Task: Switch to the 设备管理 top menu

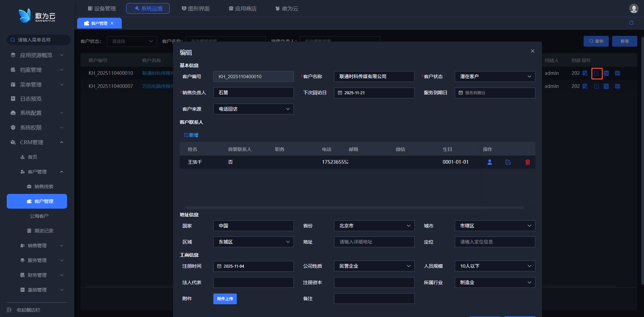Action: [x=102, y=8]
